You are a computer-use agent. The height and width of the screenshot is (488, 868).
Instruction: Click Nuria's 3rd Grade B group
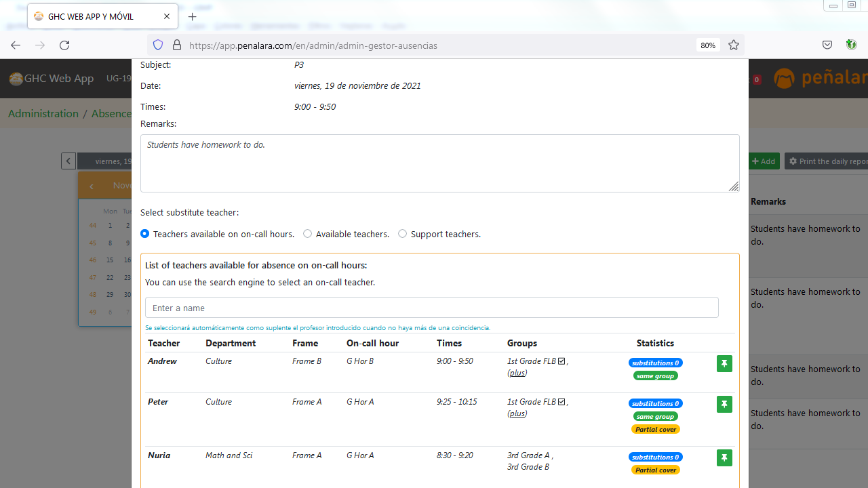tap(528, 467)
